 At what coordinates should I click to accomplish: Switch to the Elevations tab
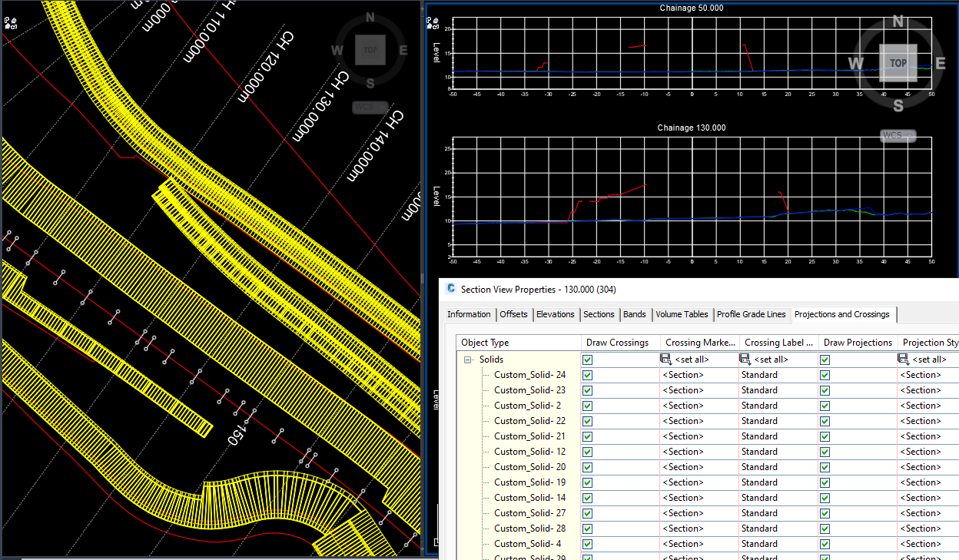555,314
